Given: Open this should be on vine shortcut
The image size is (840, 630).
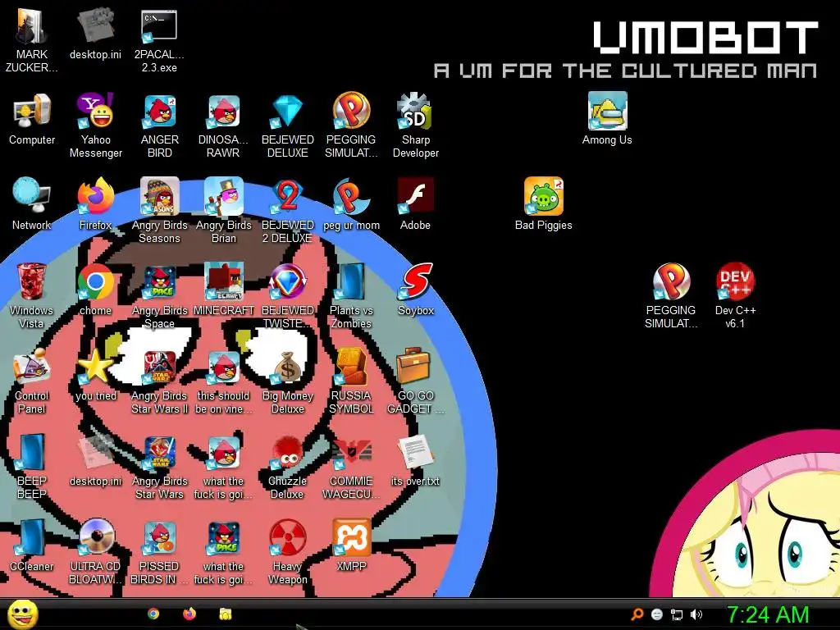Looking at the screenshot, I should [223, 367].
